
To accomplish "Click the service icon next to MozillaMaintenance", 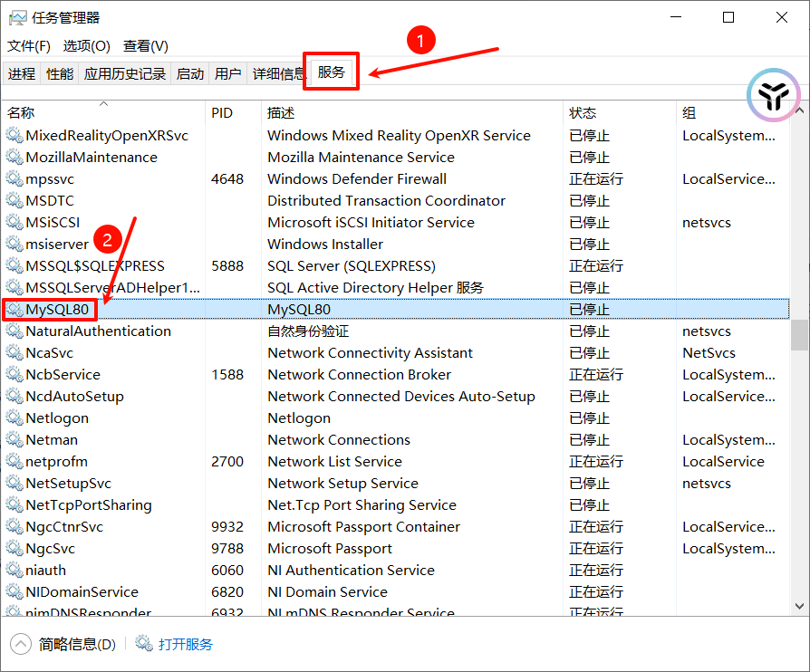I will [x=14, y=157].
